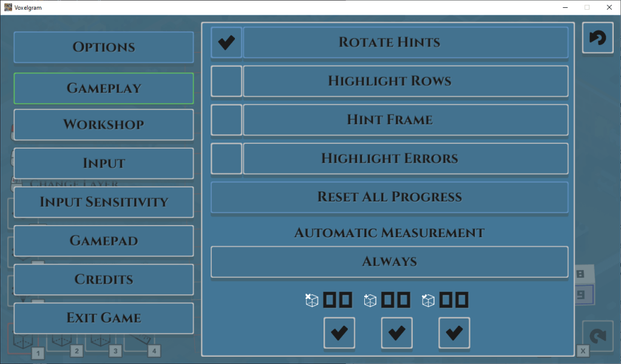
Task: Click the small X button beside the panel
Action: 583,351
